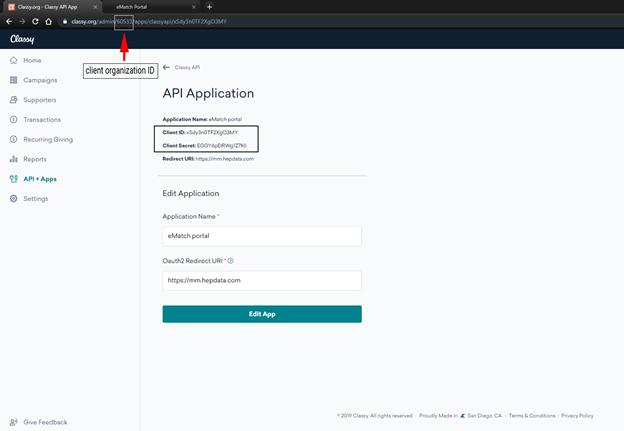The width and height of the screenshot is (624, 431).
Task: Click the Supporters sidebar icon
Action: pos(14,100)
